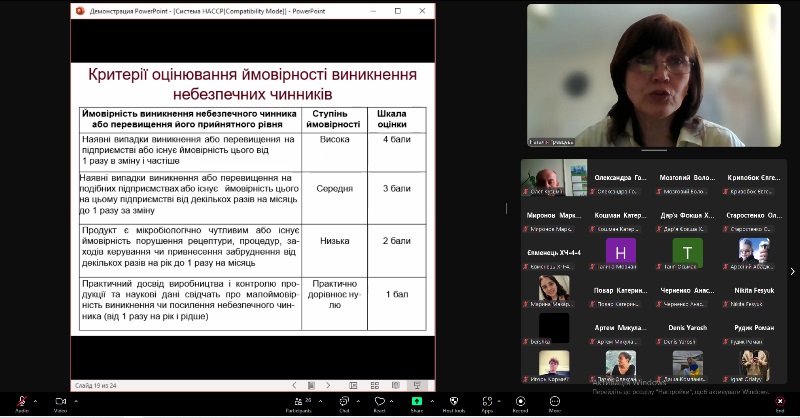
Task: Open the More options ellipsis
Action: pos(555,404)
